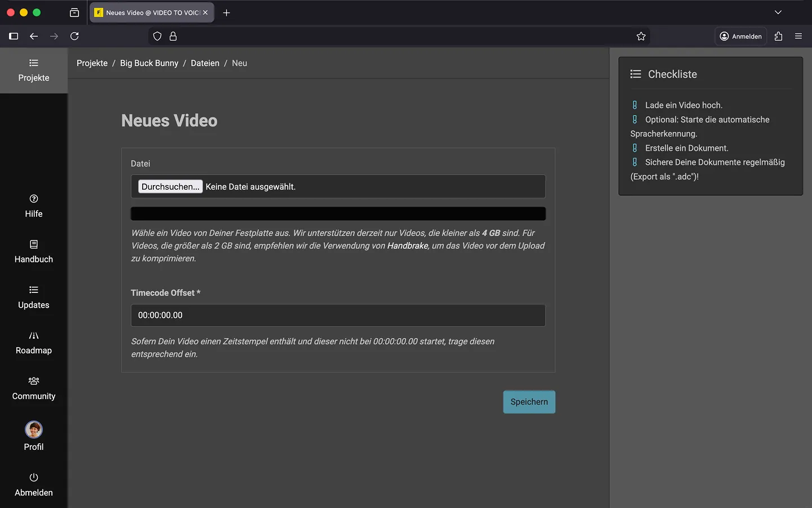Click the upload progress bar
Screen dimensions: 812x508
[338, 214]
